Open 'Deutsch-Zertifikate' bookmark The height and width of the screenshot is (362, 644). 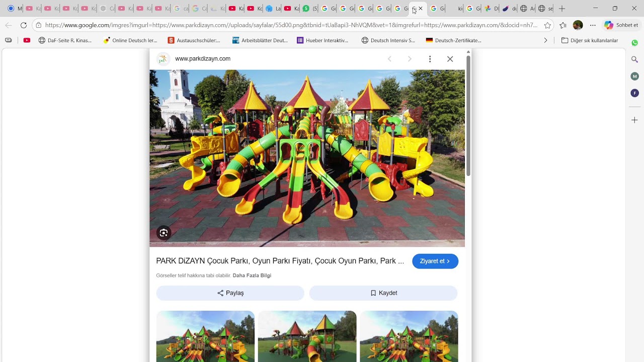click(x=454, y=40)
